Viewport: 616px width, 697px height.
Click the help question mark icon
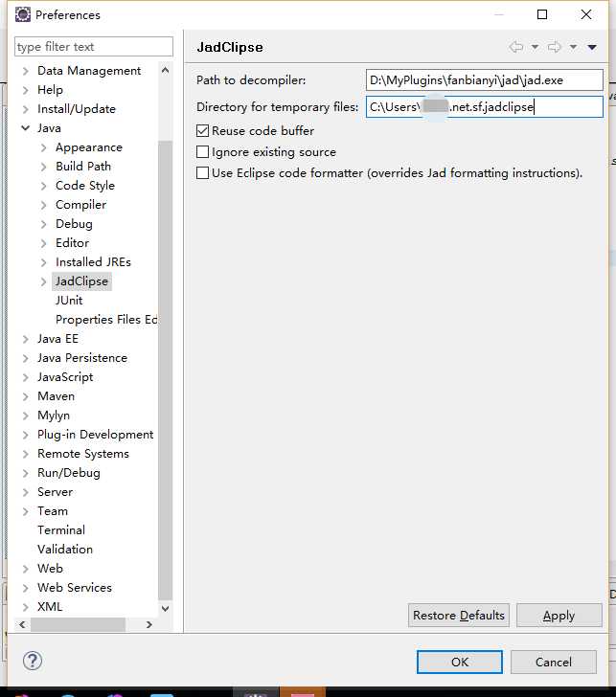click(x=33, y=661)
